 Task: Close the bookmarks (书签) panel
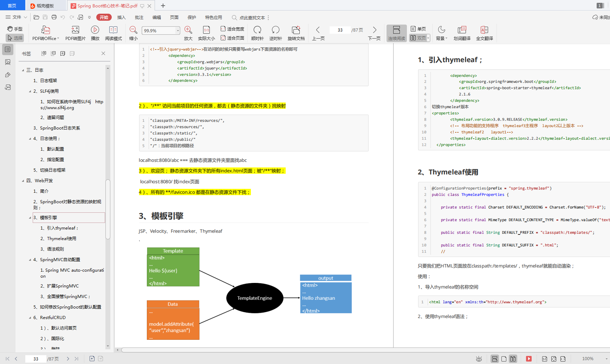(103, 53)
